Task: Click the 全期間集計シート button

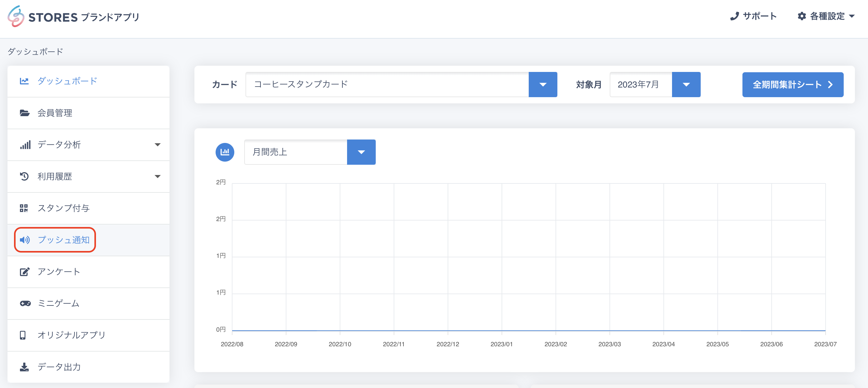Action: [x=792, y=84]
